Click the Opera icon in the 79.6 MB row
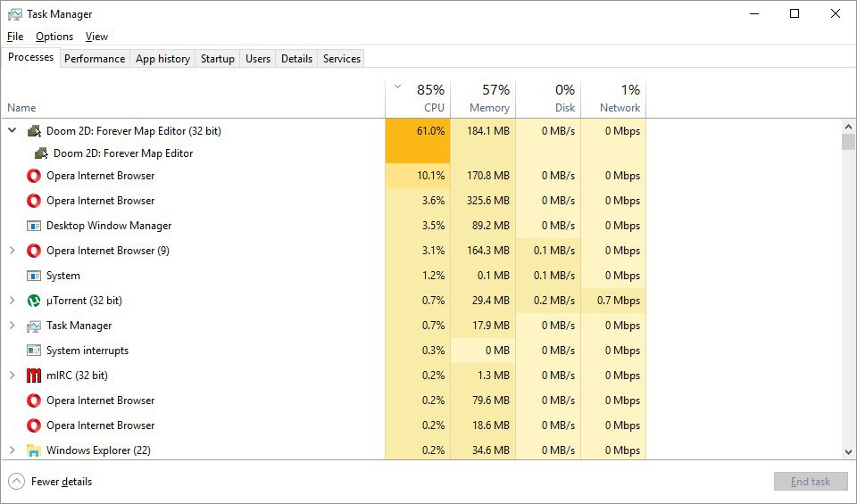Image resolution: width=857 pixels, height=504 pixels. click(x=34, y=401)
